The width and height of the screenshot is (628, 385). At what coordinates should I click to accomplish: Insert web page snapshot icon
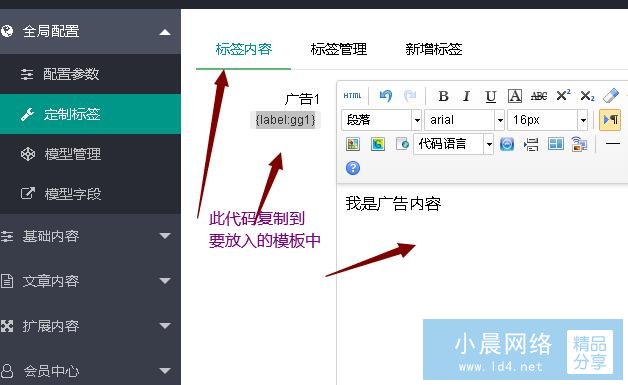pyautogui.click(x=402, y=143)
